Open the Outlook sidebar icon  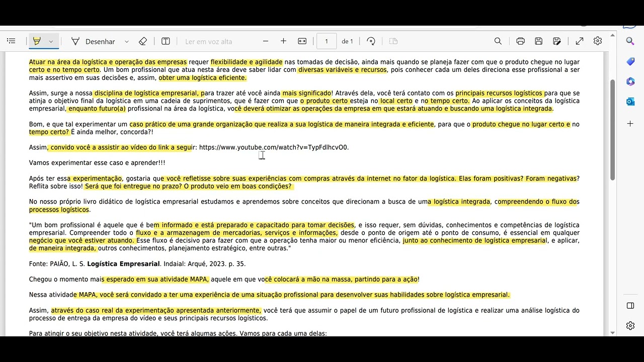click(630, 102)
